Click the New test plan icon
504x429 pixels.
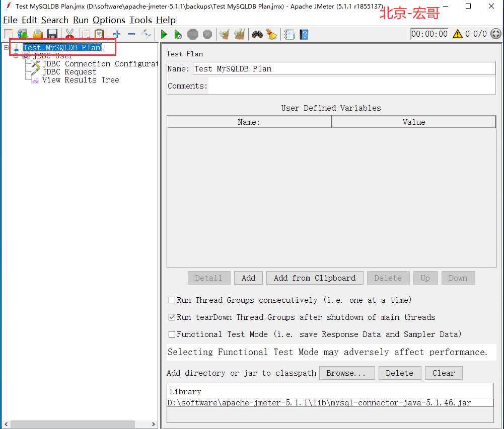click(9, 34)
